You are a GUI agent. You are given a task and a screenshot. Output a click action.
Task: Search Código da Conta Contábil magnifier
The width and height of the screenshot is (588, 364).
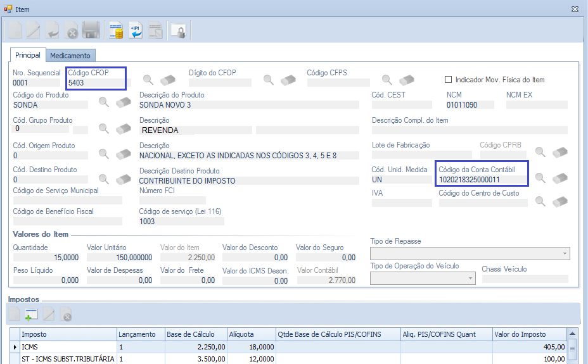coord(540,177)
